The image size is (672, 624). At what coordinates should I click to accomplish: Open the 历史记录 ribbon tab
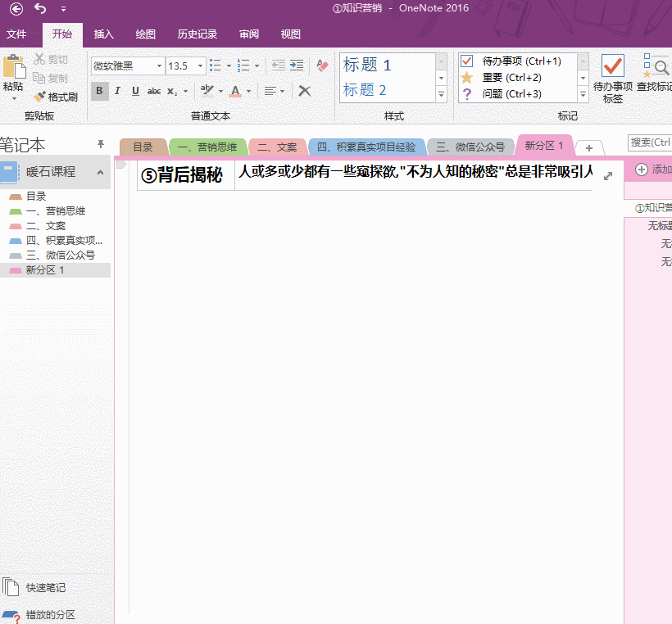[x=198, y=34]
